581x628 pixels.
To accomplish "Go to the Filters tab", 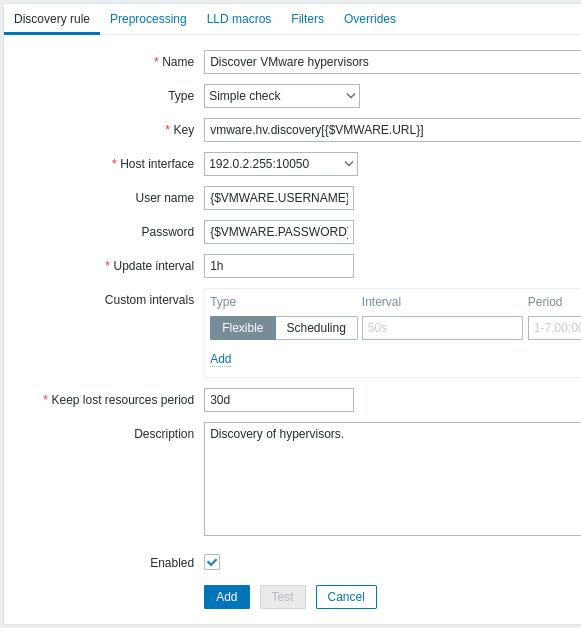I will pyautogui.click(x=307, y=19).
